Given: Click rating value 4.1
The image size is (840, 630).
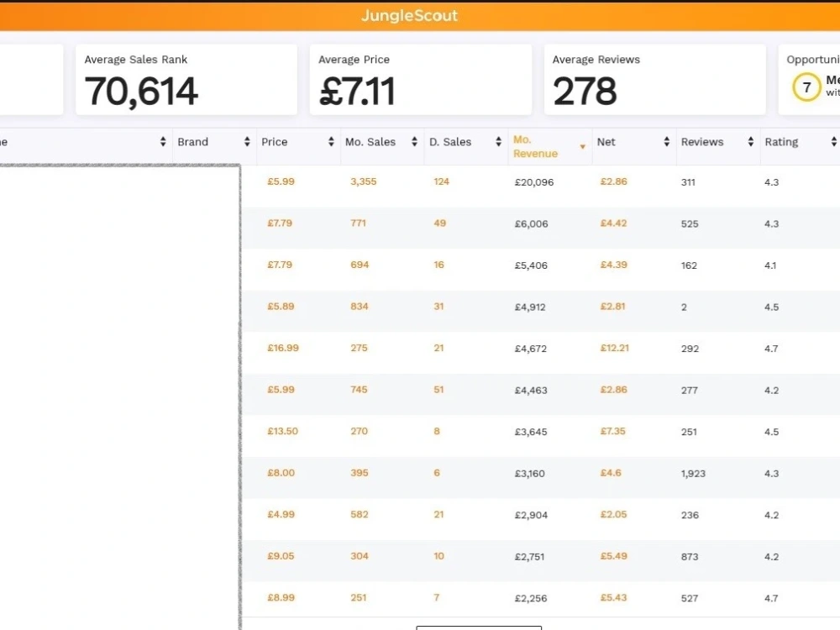Looking at the screenshot, I should (770, 265).
